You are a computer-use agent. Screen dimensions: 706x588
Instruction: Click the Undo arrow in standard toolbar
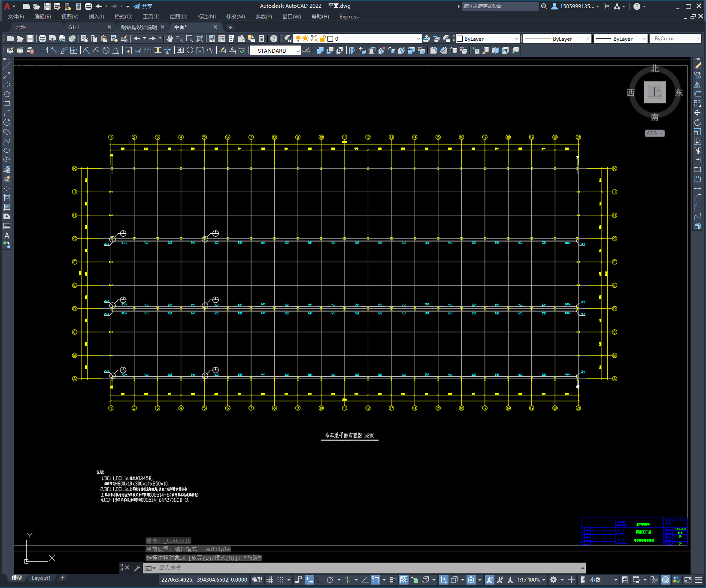[137, 39]
